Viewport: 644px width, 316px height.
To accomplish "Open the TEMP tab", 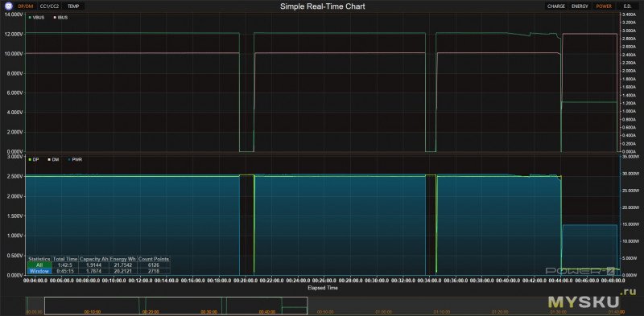I will point(73,6).
